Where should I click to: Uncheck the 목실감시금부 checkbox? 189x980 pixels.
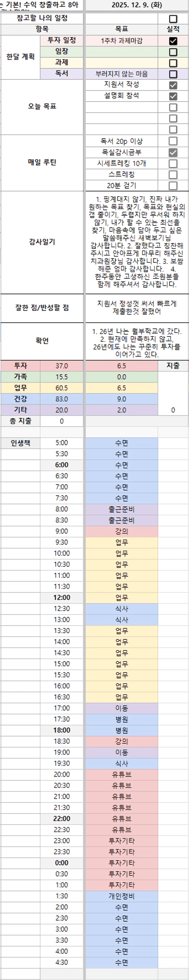tap(173, 152)
